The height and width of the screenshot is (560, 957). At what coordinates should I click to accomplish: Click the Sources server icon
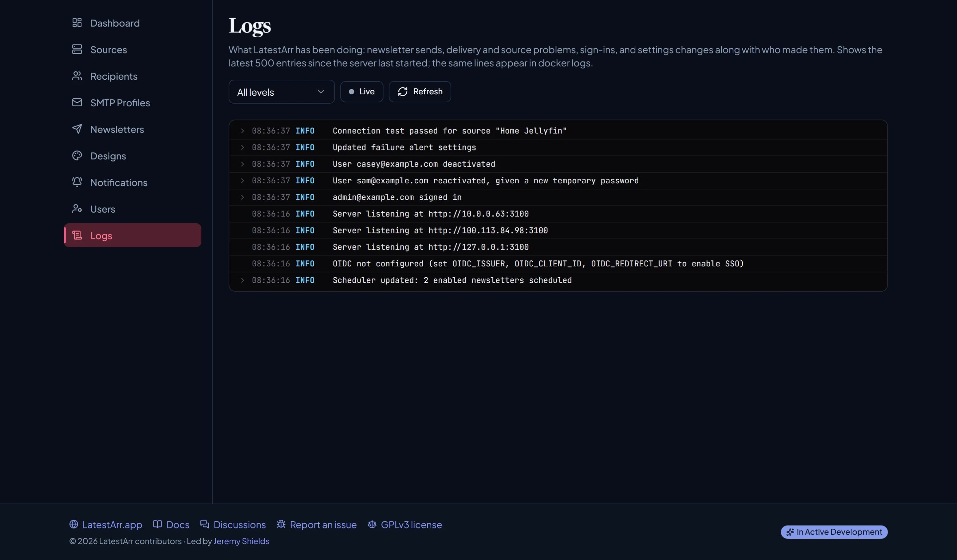pos(77,49)
